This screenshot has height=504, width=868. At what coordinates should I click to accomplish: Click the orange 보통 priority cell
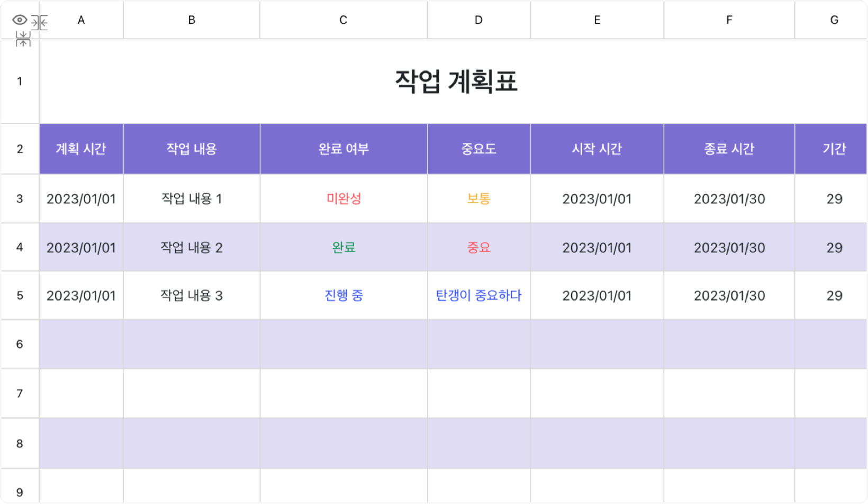pyautogui.click(x=478, y=199)
